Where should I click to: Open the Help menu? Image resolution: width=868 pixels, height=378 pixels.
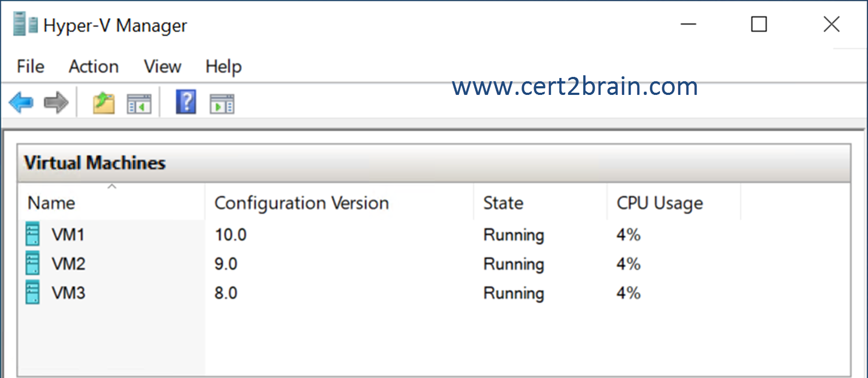click(x=224, y=67)
